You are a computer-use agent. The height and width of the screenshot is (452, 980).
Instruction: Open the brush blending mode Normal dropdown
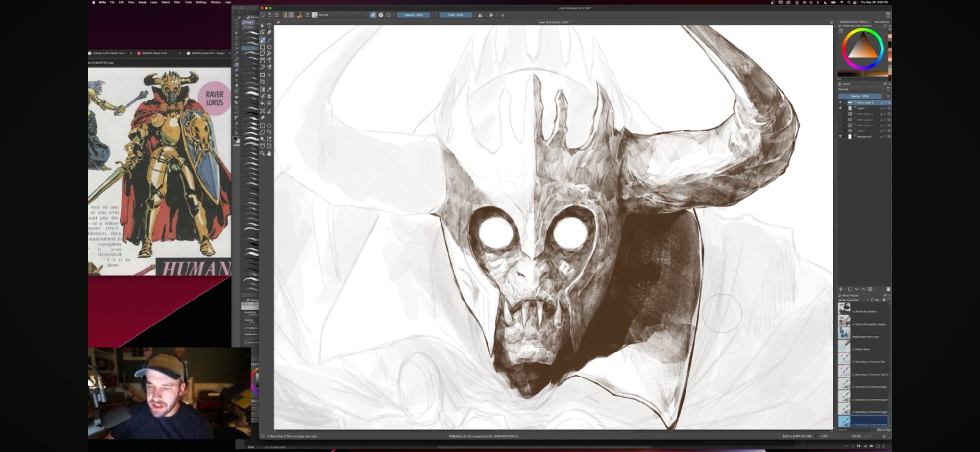[343, 15]
